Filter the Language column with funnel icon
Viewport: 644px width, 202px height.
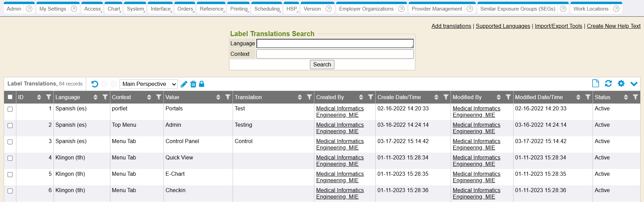pos(105,97)
